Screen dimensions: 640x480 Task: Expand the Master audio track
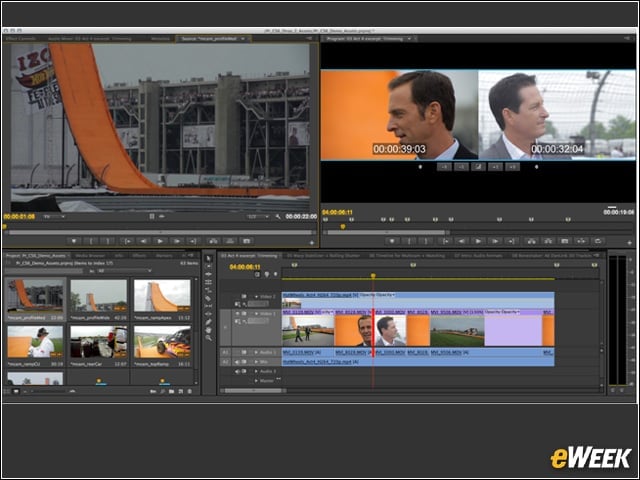click(x=256, y=381)
